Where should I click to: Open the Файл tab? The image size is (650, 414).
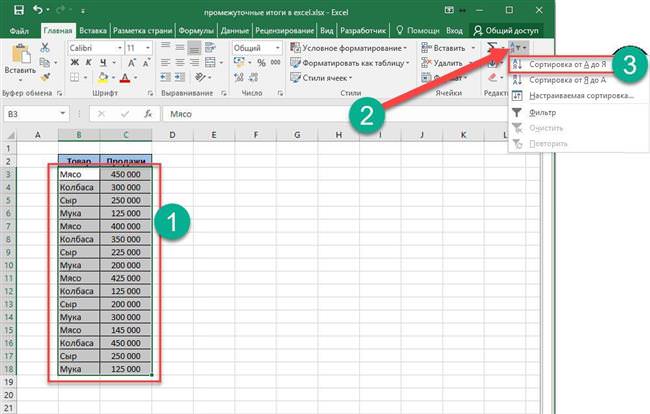[19, 31]
